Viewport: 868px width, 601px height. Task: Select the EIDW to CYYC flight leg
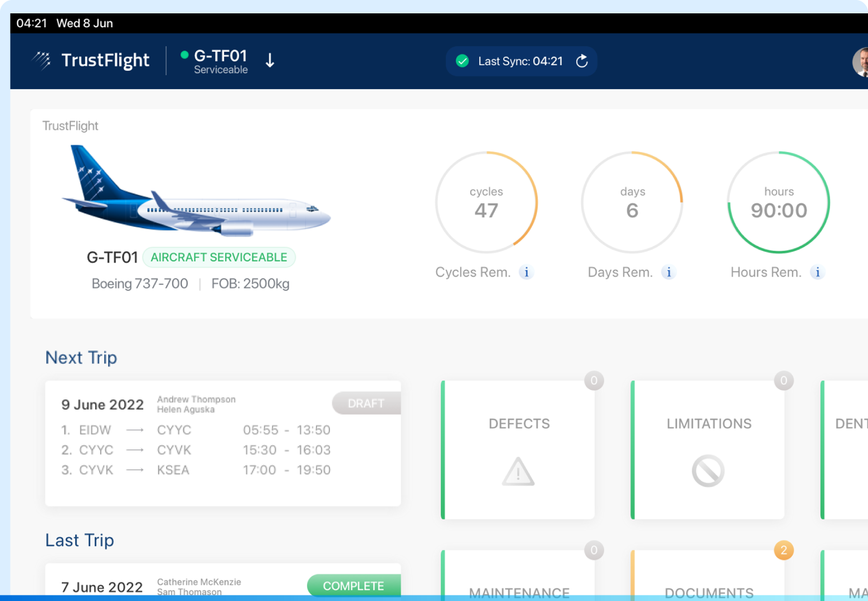196,430
